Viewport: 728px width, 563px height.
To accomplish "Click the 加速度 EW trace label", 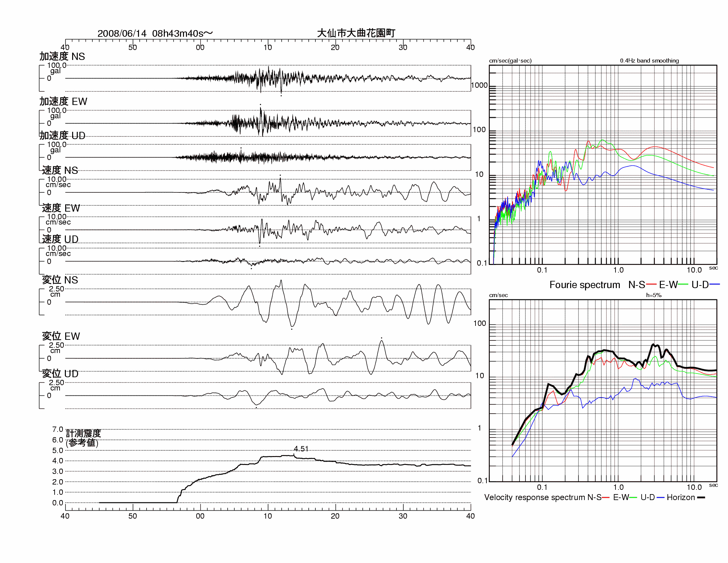I will pos(63,101).
